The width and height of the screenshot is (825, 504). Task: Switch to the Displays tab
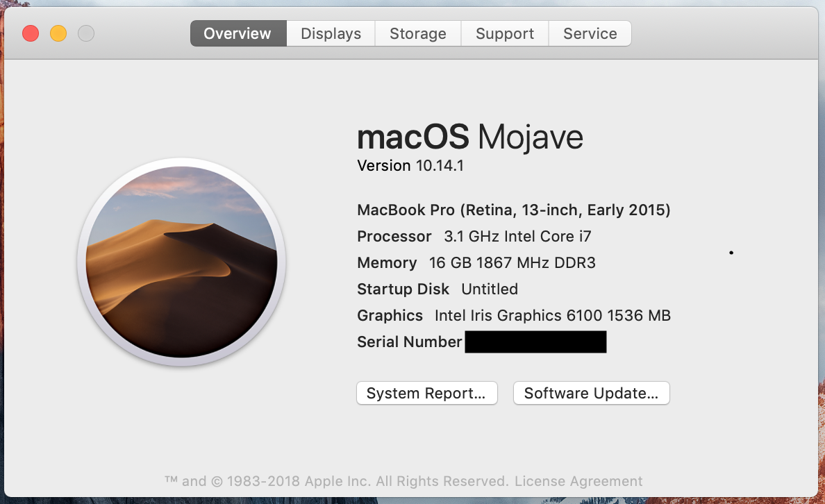click(331, 33)
